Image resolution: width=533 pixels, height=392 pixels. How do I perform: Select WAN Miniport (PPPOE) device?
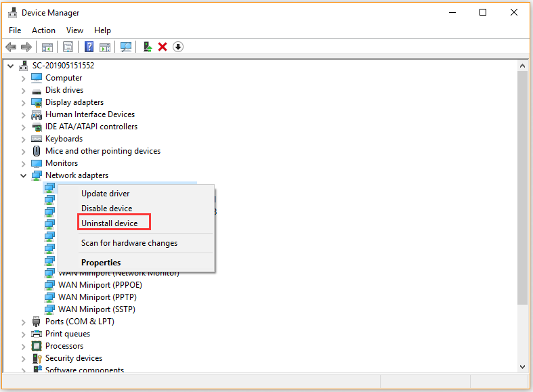100,285
